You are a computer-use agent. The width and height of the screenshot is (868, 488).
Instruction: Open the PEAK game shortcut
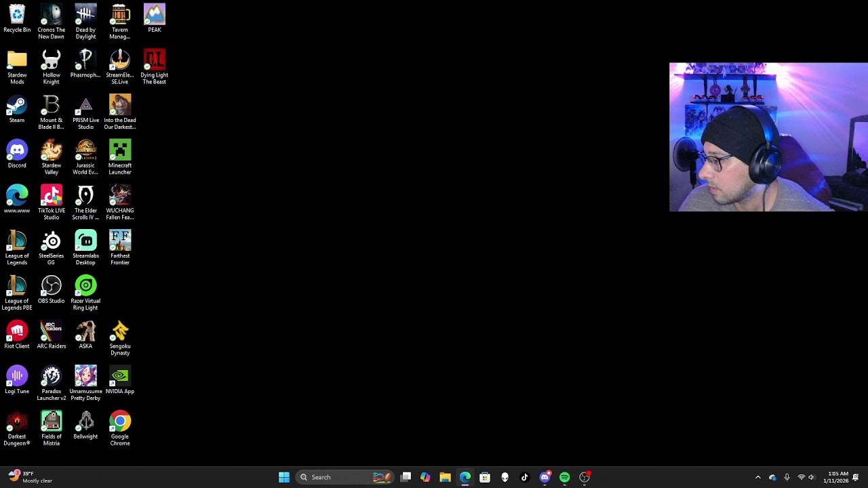coord(155,19)
